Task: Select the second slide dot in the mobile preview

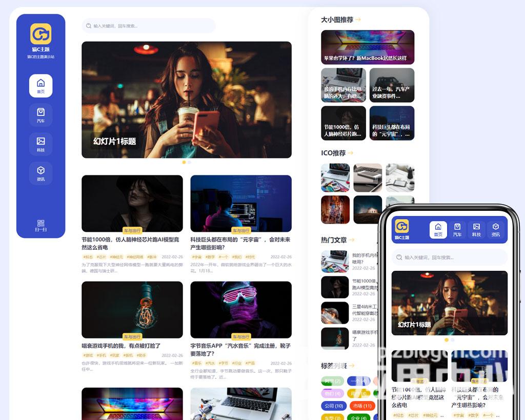Action: pos(453,340)
